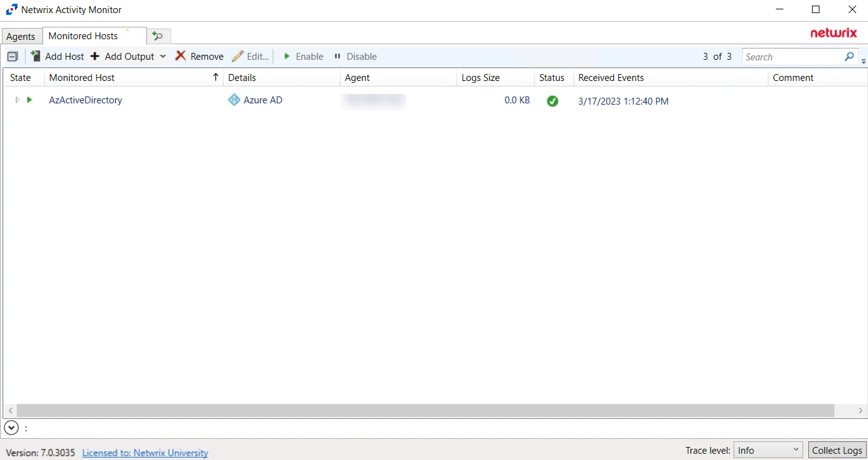The height and width of the screenshot is (460, 868).
Task: Sort by the Received Events column header
Action: (671, 78)
